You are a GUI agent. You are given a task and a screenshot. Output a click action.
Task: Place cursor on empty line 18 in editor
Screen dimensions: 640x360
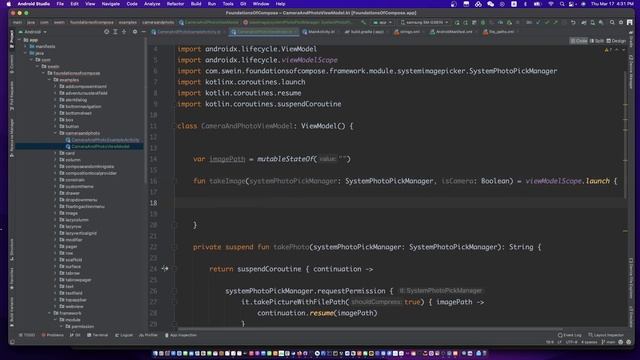pyautogui.click(x=400, y=203)
